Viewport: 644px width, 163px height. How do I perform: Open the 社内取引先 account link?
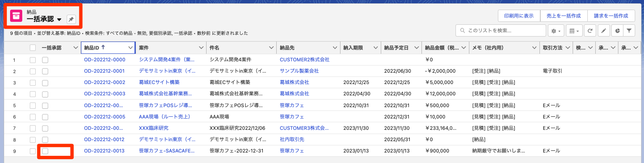[x=292, y=139]
